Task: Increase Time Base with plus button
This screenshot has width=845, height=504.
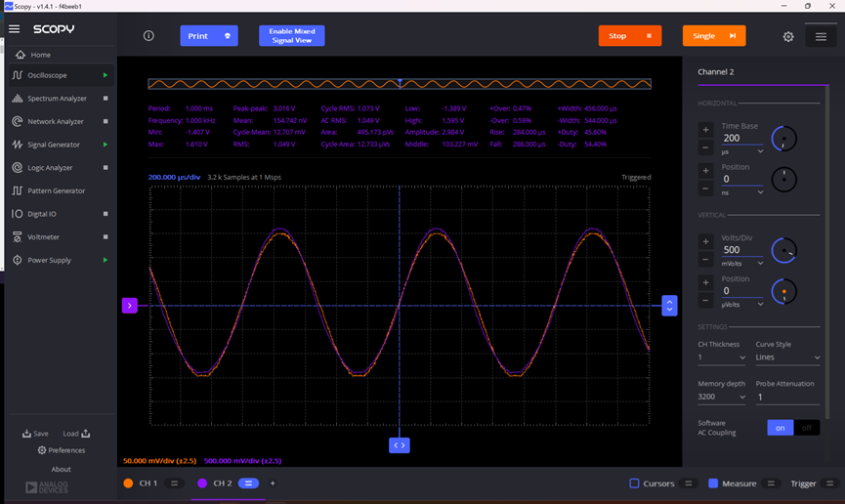Action: (705, 130)
